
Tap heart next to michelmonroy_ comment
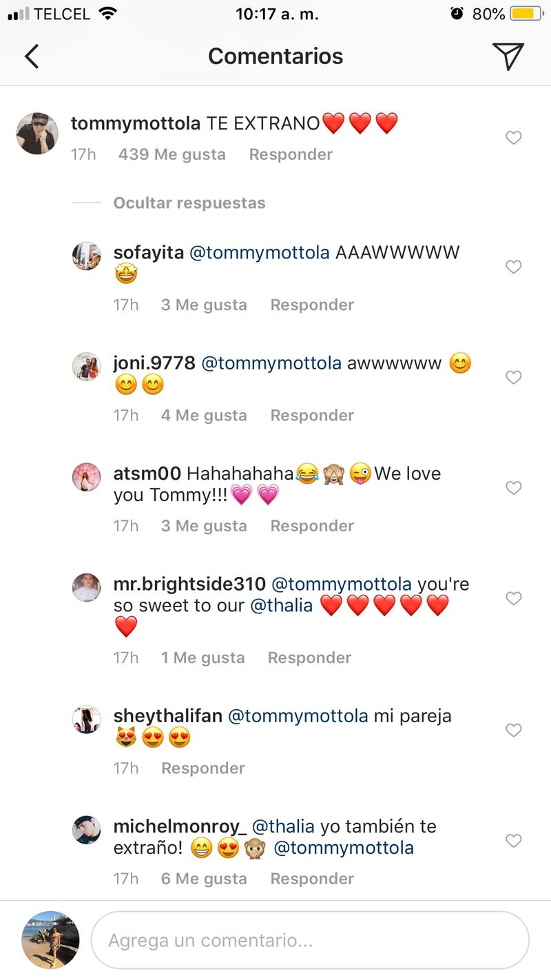(x=513, y=841)
